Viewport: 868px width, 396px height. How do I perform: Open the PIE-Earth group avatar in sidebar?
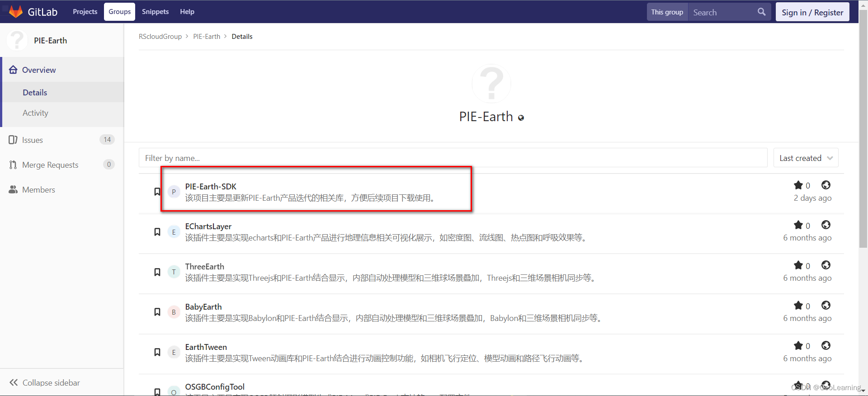point(17,40)
